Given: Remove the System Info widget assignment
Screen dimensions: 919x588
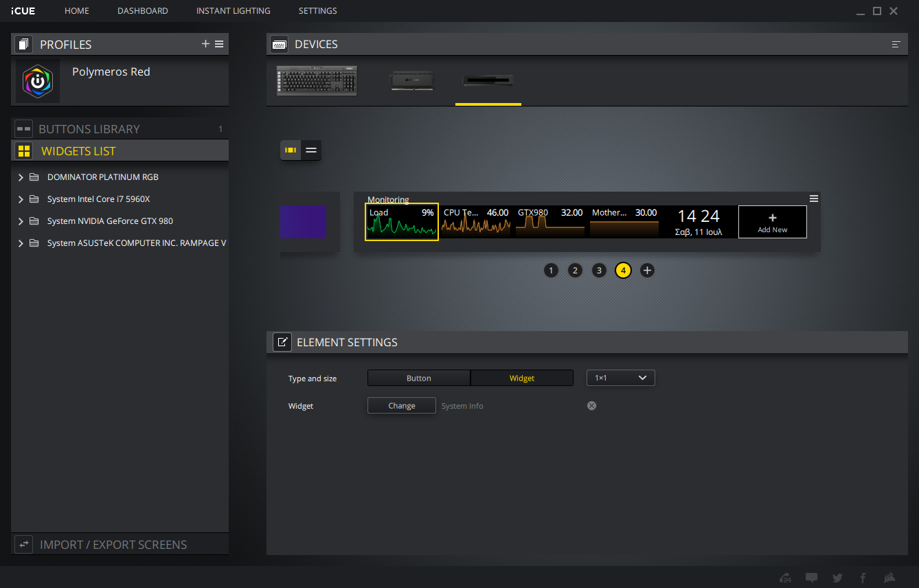Looking at the screenshot, I should (591, 406).
